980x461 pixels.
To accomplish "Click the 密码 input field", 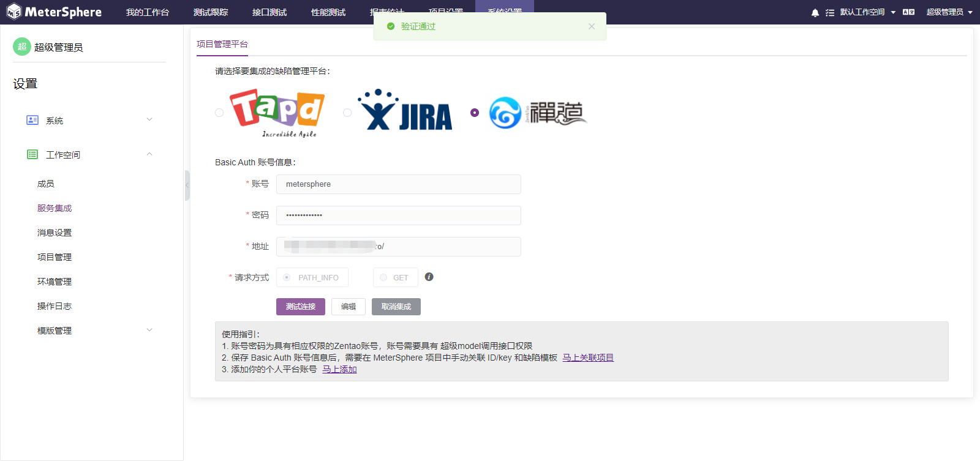I will [399, 216].
